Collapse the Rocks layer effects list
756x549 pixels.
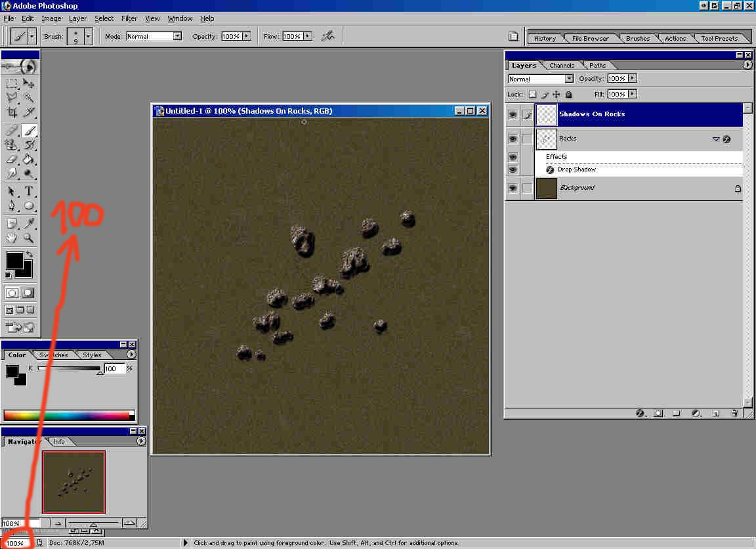point(716,139)
